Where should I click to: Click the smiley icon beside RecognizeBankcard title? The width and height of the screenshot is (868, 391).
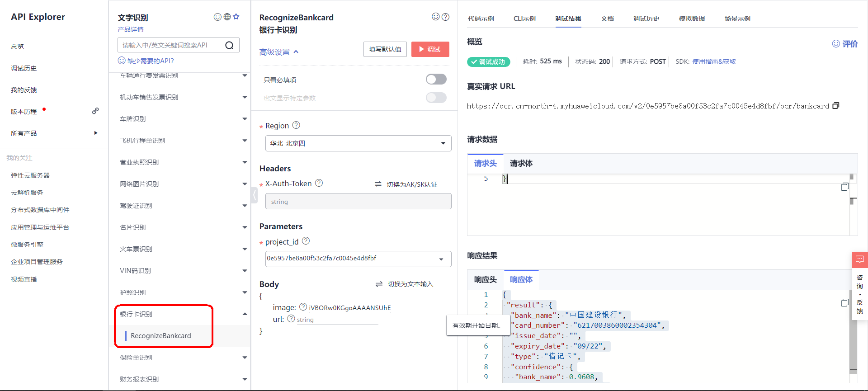point(436,17)
